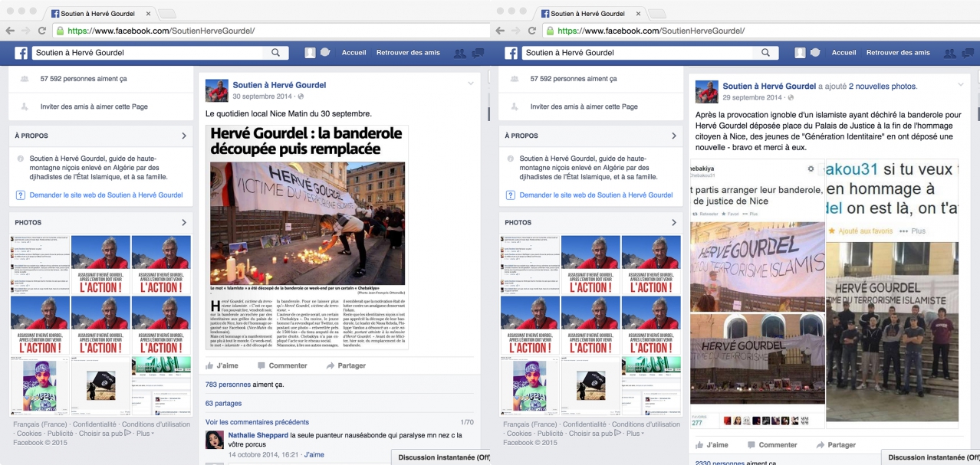Viewport: 980px width, 465px height.
Task: Open the Nice Matin newspaper article image
Action: [x=307, y=237]
